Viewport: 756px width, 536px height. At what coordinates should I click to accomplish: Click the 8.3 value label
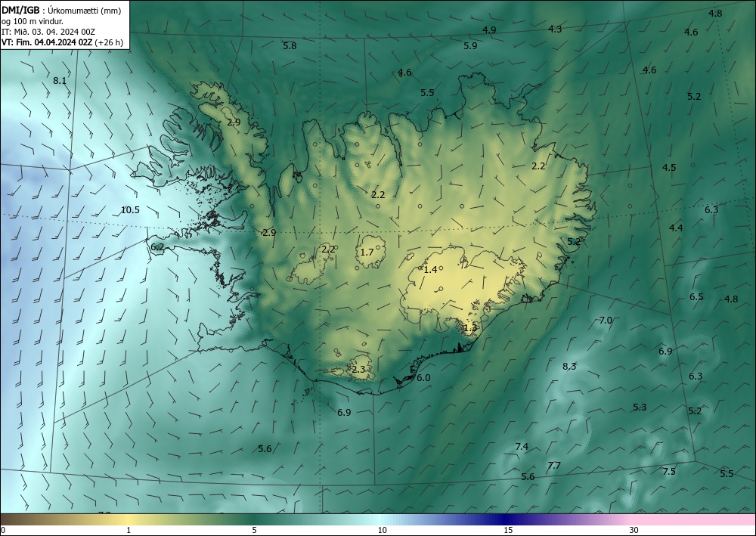[x=569, y=367]
